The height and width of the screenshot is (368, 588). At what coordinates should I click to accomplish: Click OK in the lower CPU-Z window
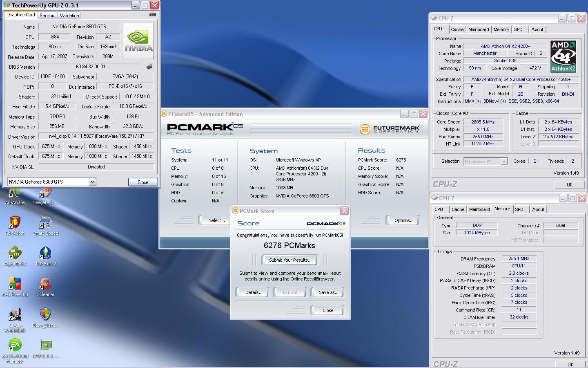(570, 364)
